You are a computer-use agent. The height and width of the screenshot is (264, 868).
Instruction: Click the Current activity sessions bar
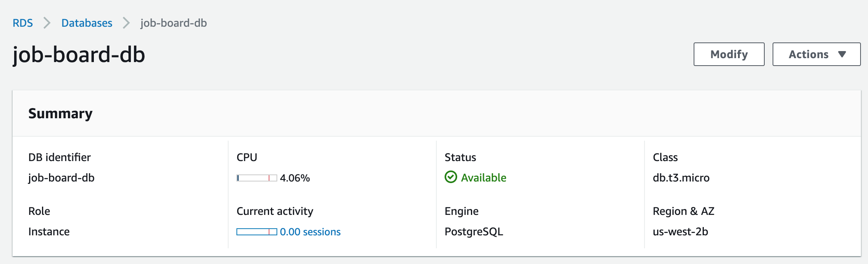click(x=257, y=232)
